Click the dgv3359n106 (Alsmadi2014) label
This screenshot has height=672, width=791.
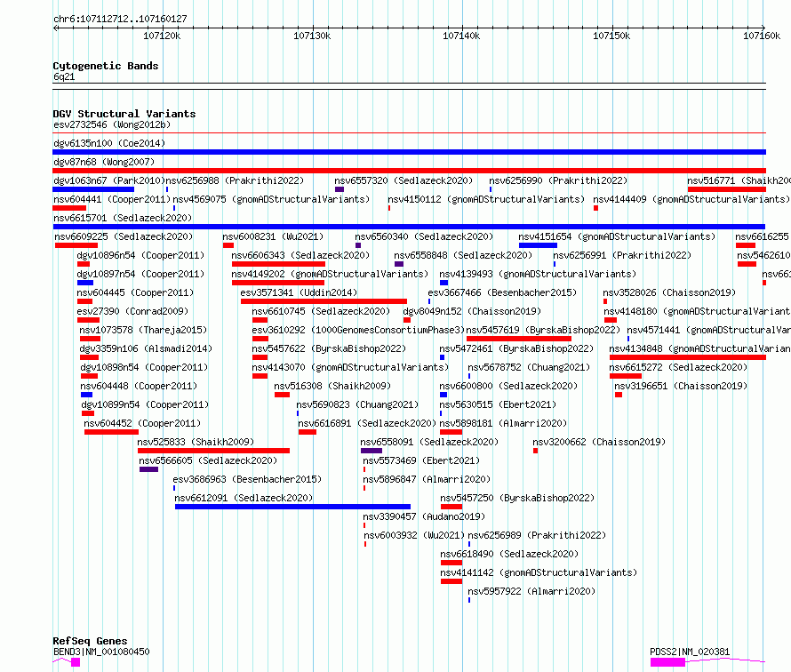coord(147,348)
